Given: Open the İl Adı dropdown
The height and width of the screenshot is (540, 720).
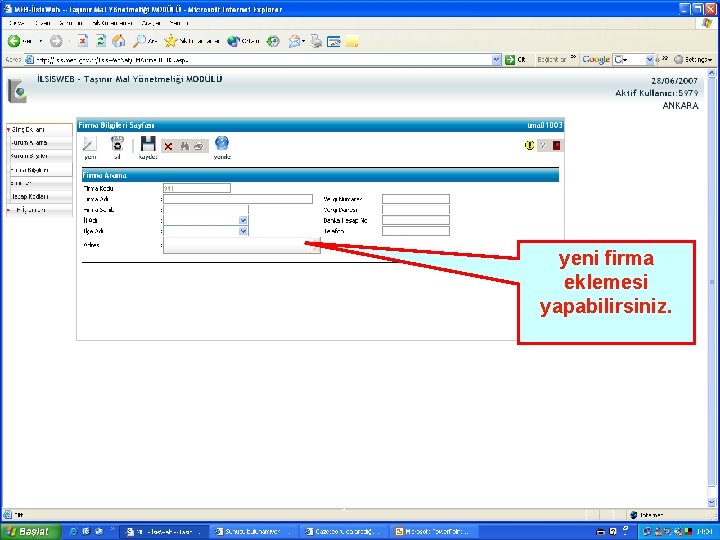Looking at the screenshot, I should 243,220.
